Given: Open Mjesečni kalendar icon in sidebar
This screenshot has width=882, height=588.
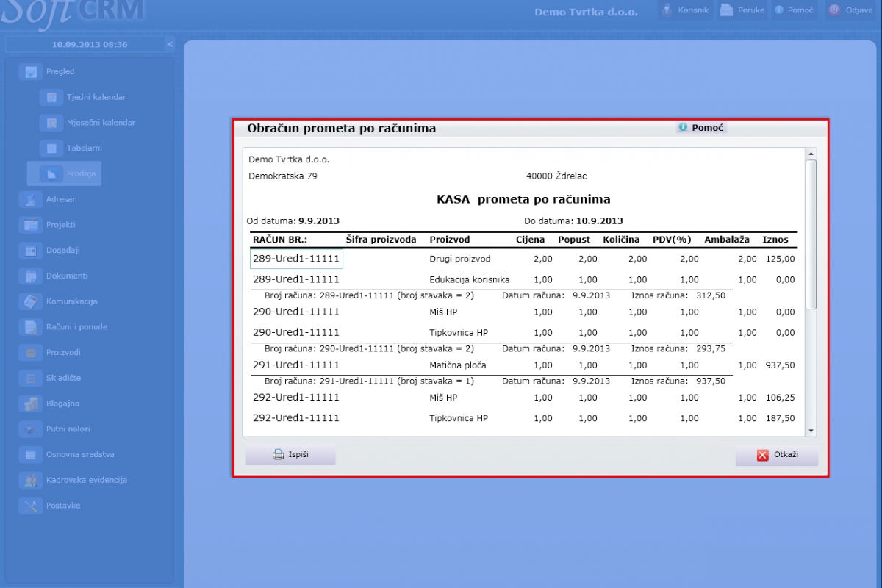Looking at the screenshot, I should (51, 123).
